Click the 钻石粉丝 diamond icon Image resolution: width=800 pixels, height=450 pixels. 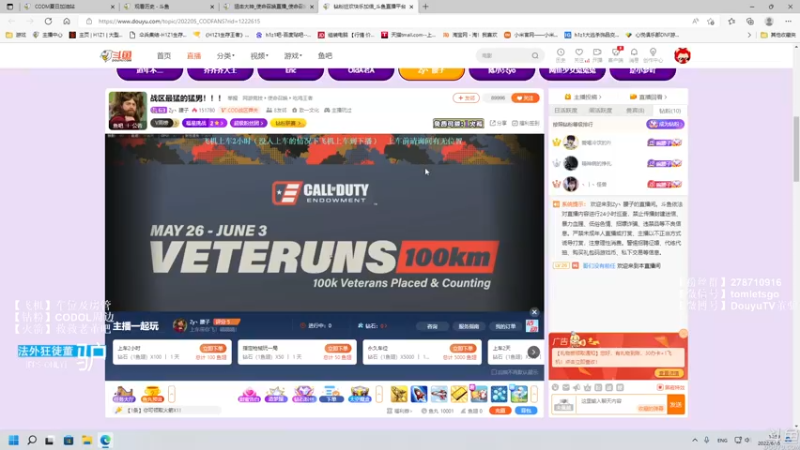pos(304,394)
